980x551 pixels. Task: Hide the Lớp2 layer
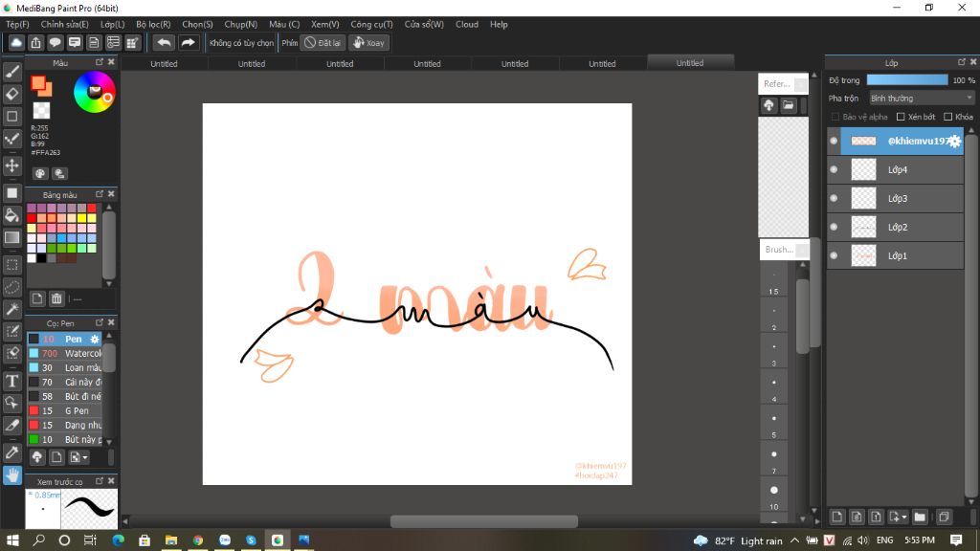pos(834,227)
